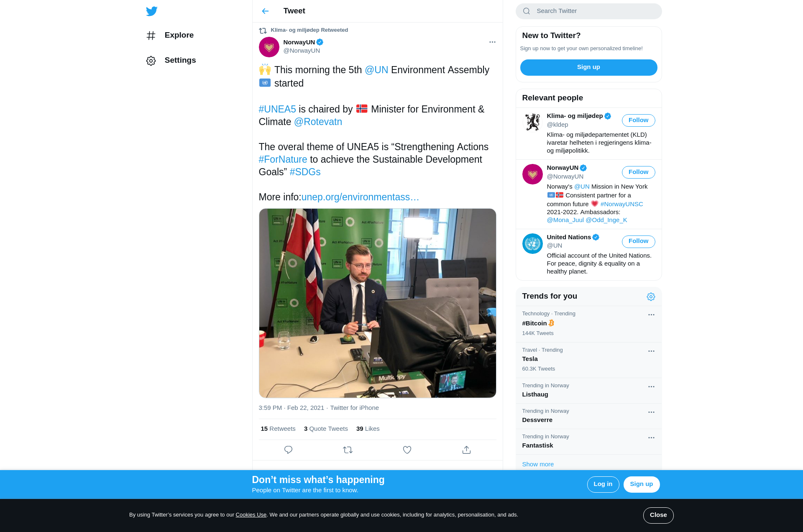Retweet using the retweet icon below tweet
Screen dimensions: 803x532
348,450
